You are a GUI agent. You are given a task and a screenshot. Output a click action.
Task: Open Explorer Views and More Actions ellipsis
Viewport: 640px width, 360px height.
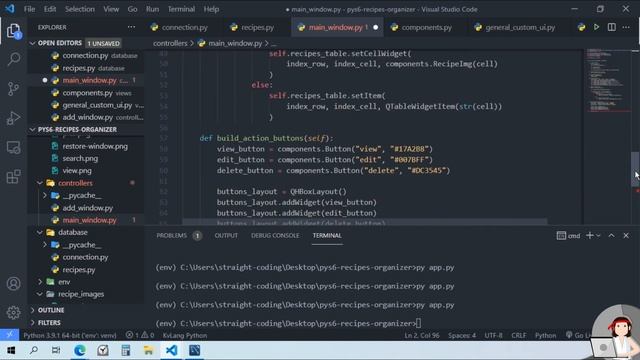click(x=131, y=27)
